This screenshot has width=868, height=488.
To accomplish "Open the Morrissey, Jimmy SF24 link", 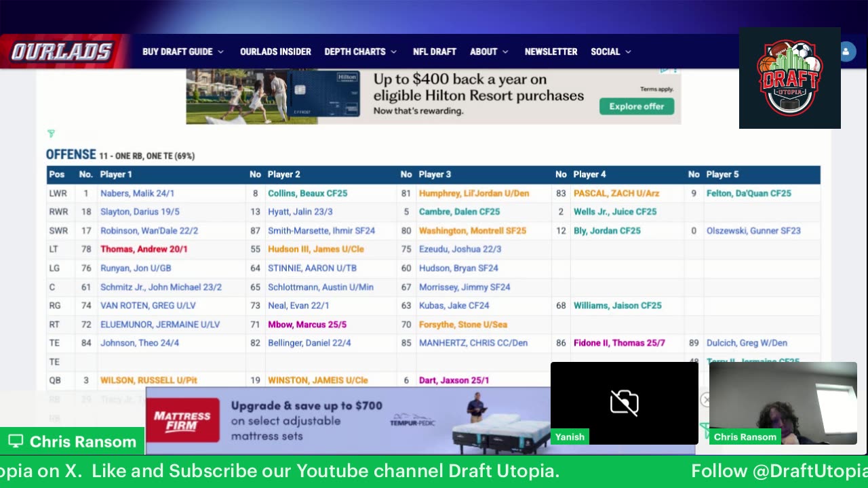I will coord(465,287).
